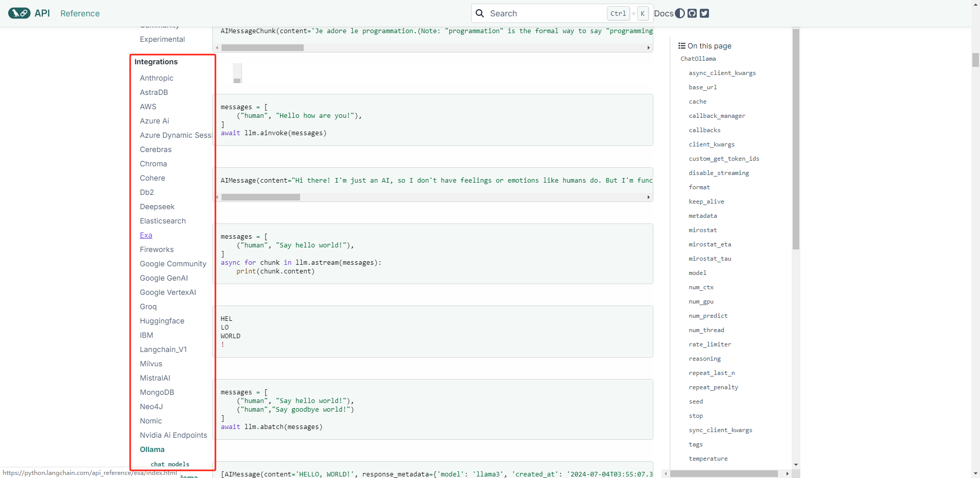Image resolution: width=980 pixels, height=478 pixels.
Task: Go to Groq integration
Action: 149,307
